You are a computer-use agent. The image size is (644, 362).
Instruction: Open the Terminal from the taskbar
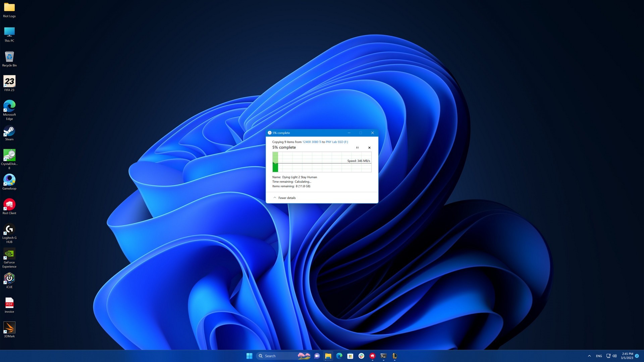(x=383, y=356)
